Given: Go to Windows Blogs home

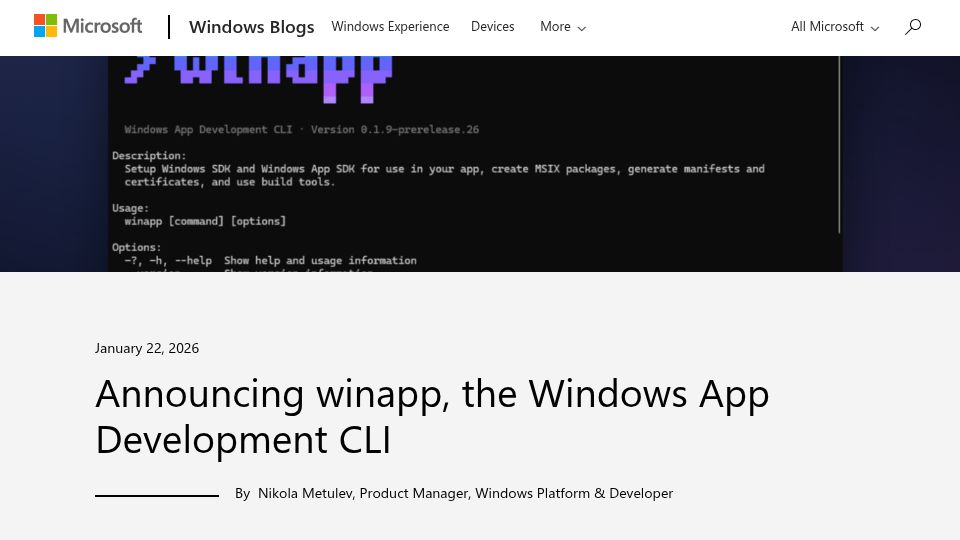Looking at the screenshot, I should (x=251, y=27).
